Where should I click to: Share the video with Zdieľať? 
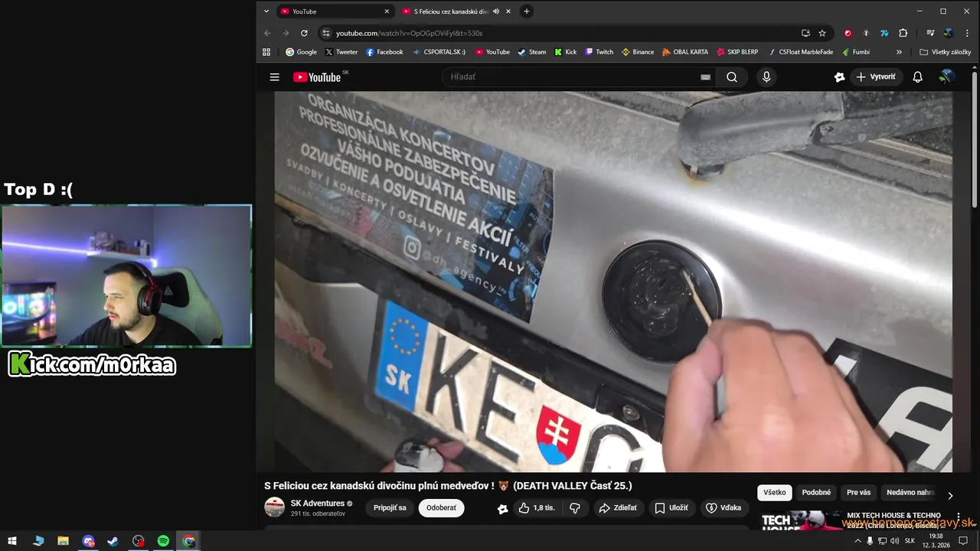[x=618, y=507]
